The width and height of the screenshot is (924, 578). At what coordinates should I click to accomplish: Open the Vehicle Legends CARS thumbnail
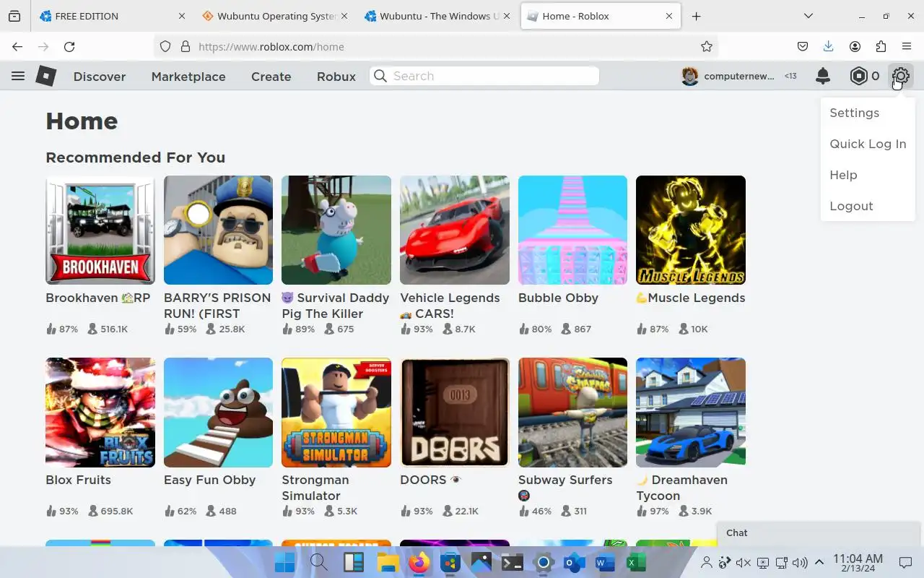pyautogui.click(x=455, y=230)
